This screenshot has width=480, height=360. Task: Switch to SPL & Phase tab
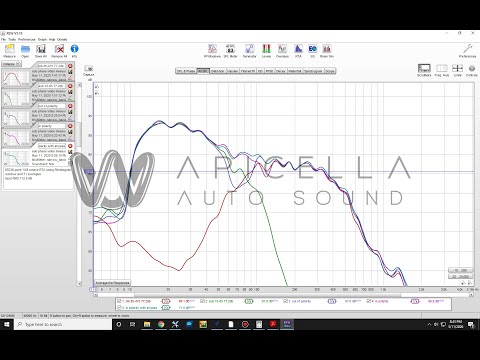(186, 71)
